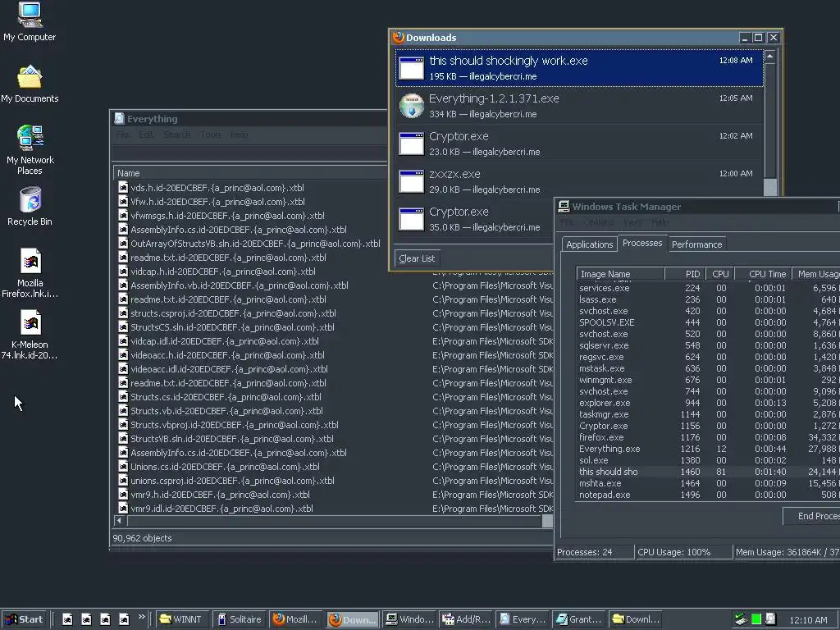Click the file icon beside vmr9.idl.id-20EDCBEF

(x=123, y=508)
